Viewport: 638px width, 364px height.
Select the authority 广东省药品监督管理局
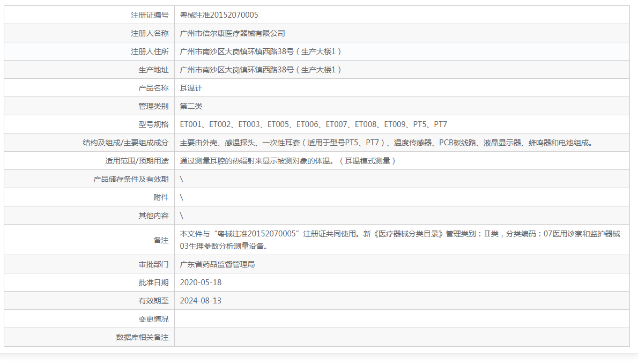coord(217,264)
